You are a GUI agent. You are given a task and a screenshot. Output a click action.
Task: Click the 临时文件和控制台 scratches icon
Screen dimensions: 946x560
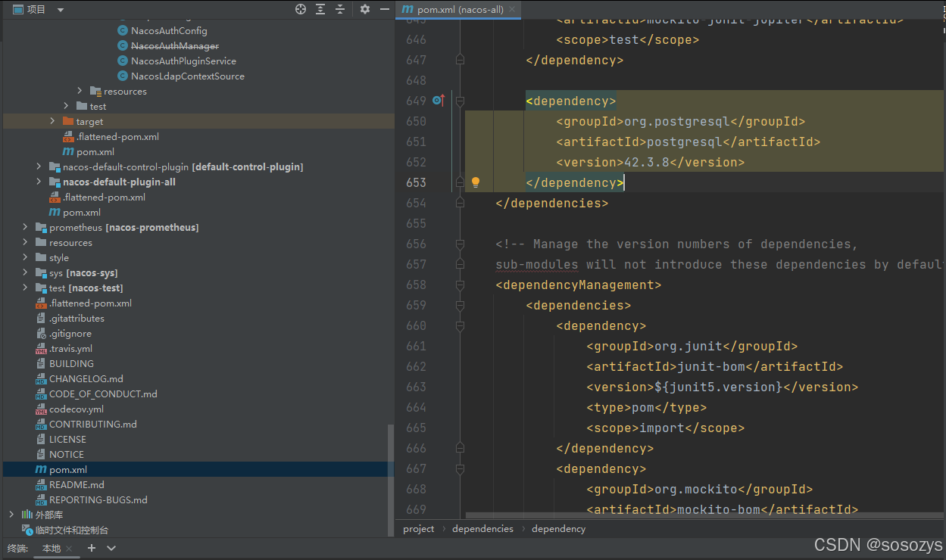pyautogui.click(x=27, y=530)
